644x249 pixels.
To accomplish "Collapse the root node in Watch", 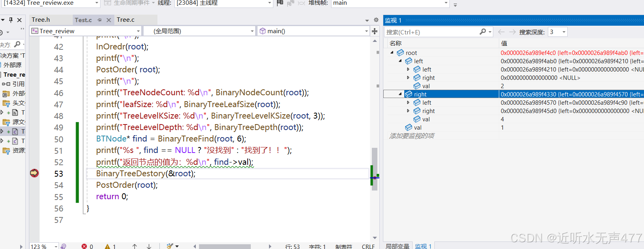I will (392, 53).
